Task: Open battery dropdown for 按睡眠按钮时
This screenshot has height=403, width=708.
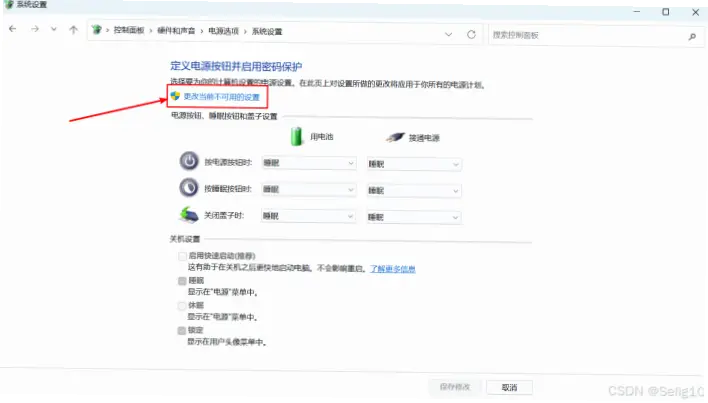Action: [308, 190]
